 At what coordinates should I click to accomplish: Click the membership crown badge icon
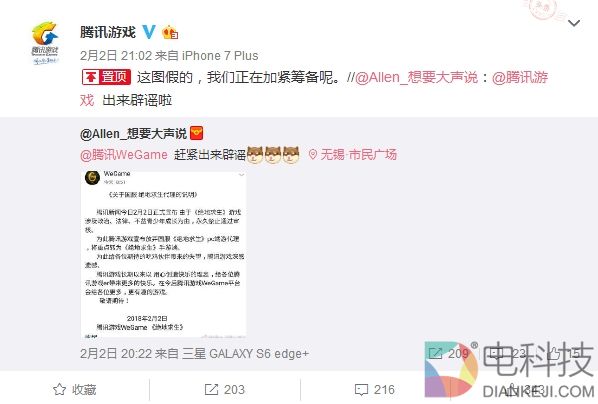[170, 32]
